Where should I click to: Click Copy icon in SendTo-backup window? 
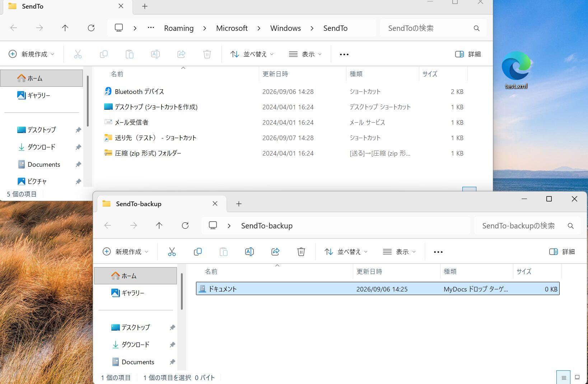198,252
